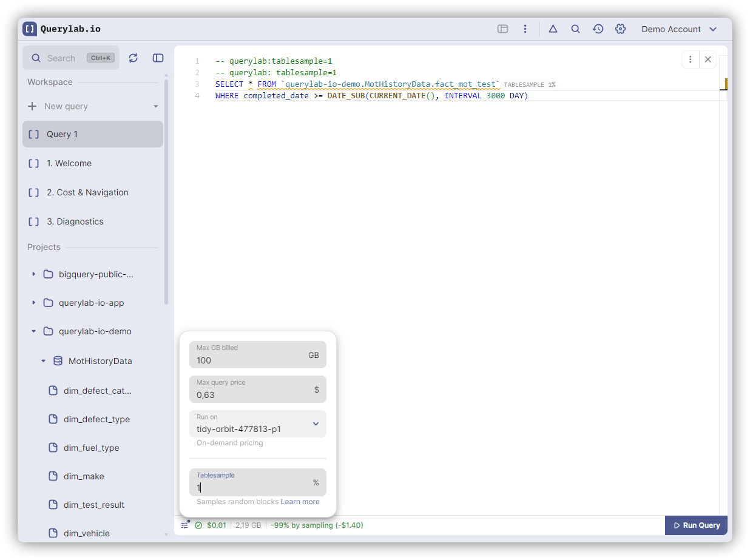750x560 pixels.
Task: Expand the Demo Account dropdown
Action: [x=679, y=29]
